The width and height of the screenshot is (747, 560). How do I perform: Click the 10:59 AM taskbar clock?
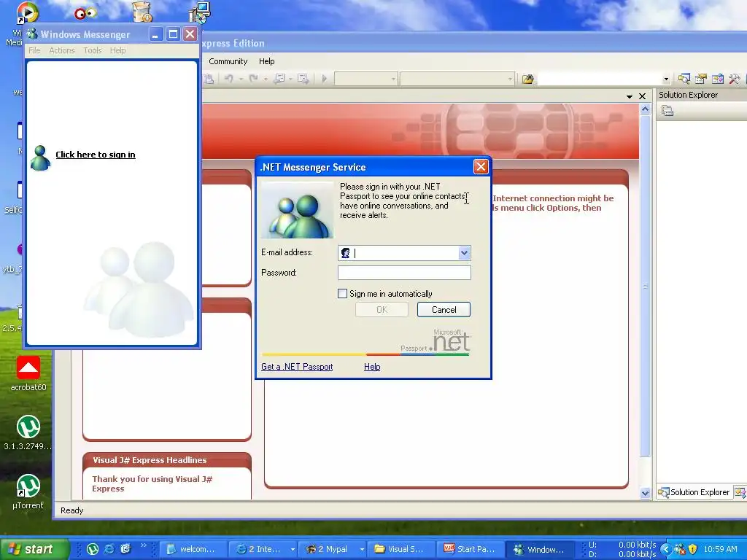pos(720,549)
